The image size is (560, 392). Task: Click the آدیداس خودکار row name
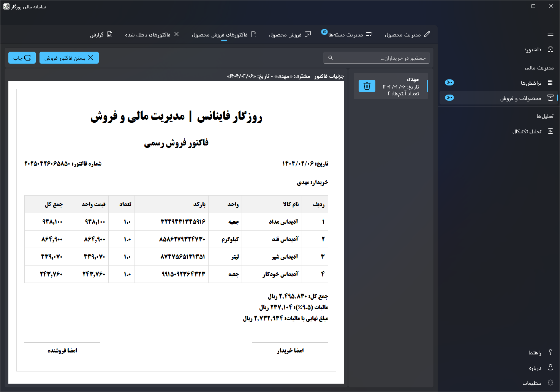[281, 274]
